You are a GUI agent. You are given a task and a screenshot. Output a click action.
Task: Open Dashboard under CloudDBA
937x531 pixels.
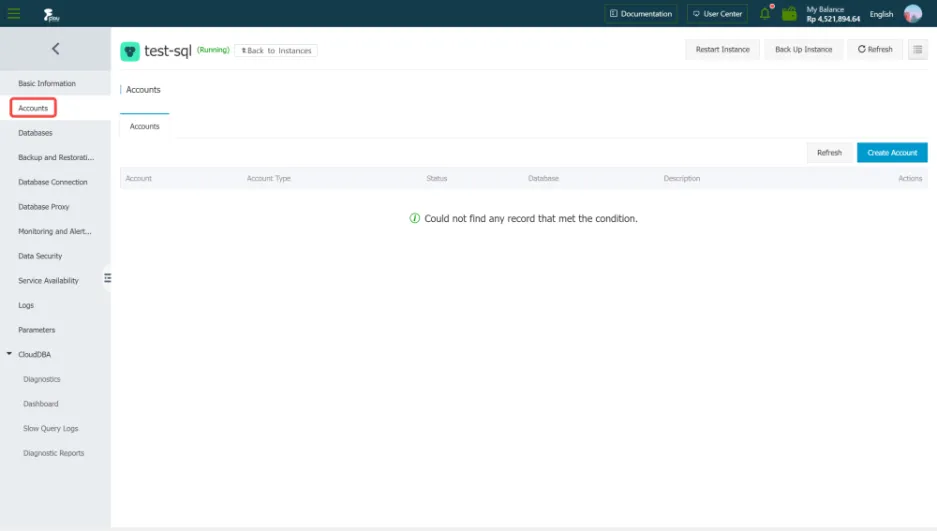41,404
